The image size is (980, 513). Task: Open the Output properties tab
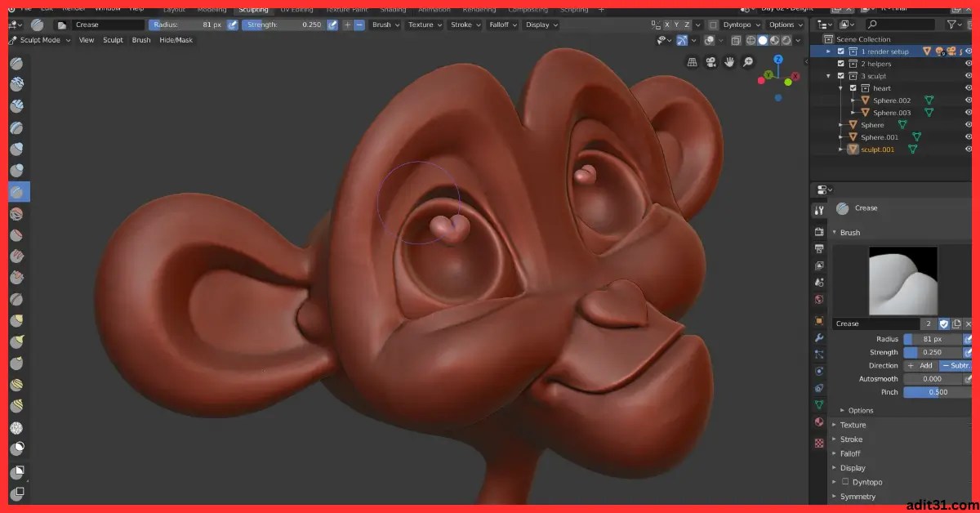[819, 248]
